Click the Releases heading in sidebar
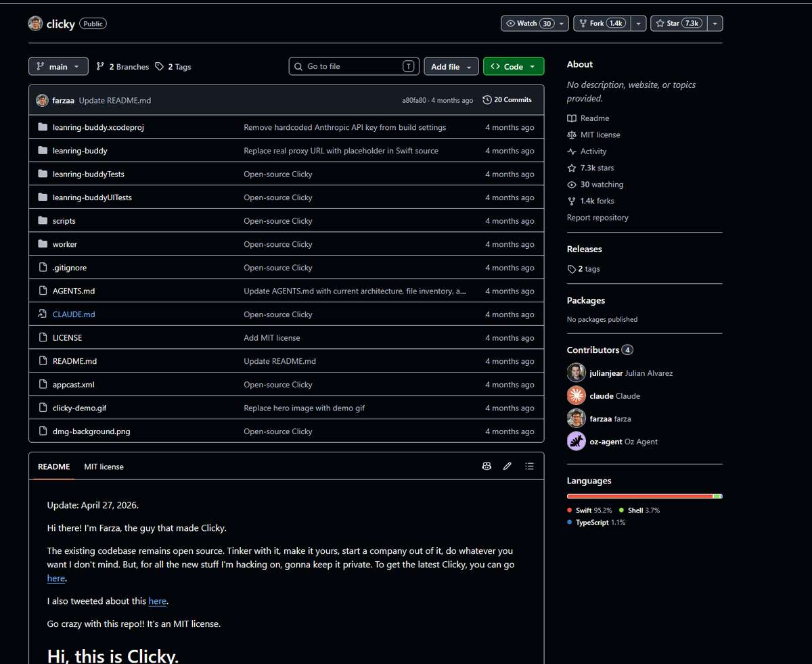Viewport: 812px width, 664px height. (585, 250)
